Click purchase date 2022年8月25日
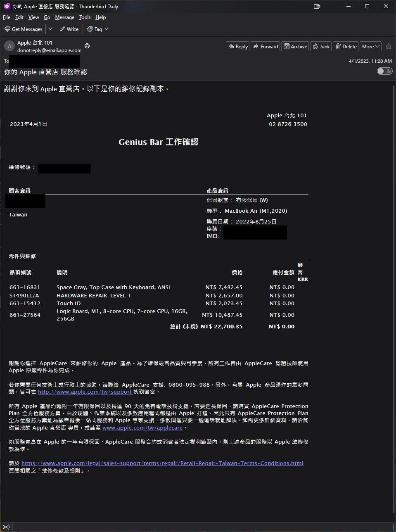 [x=256, y=222]
